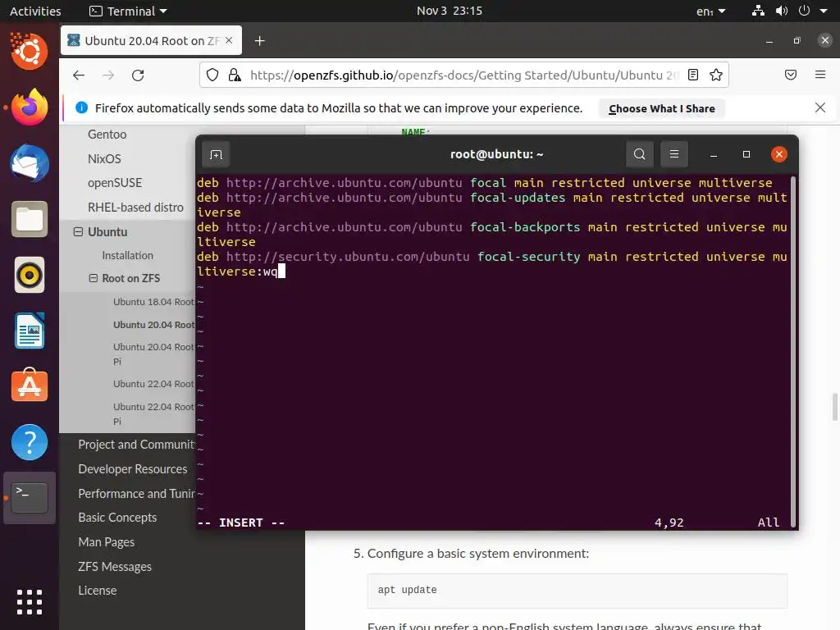The image size is (840, 630).
Task: Open ZFS Messages link
Action: tap(115, 567)
